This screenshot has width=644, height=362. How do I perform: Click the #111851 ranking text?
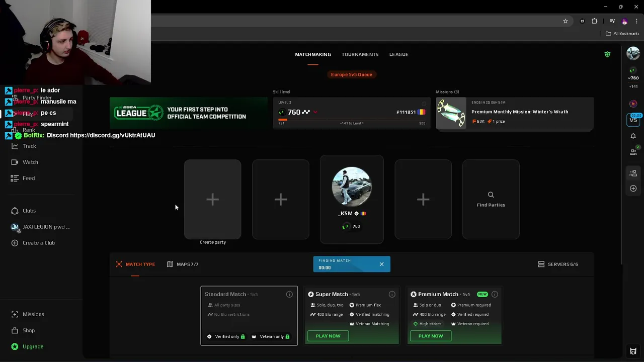pyautogui.click(x=406, y=112)
